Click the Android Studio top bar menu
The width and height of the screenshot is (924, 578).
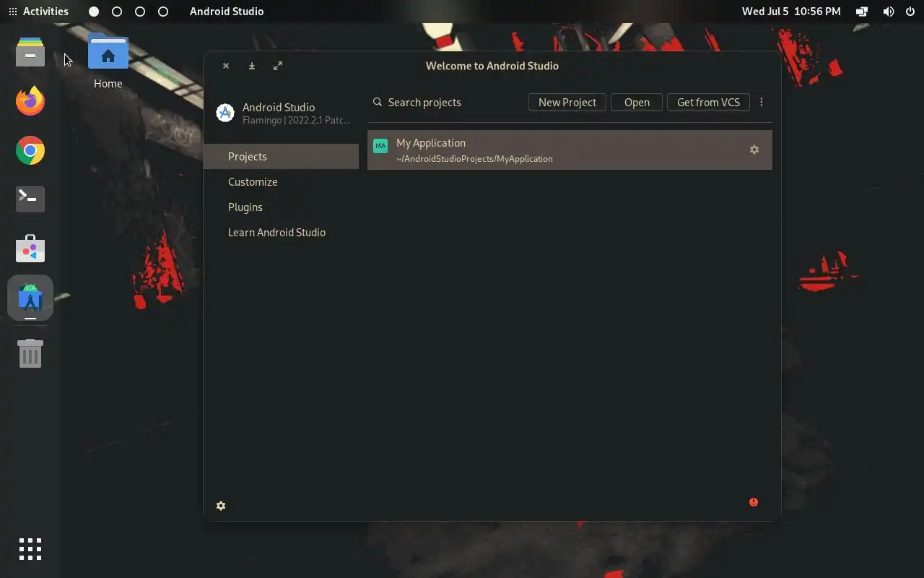pyautogui.click(x=227, y=12)
